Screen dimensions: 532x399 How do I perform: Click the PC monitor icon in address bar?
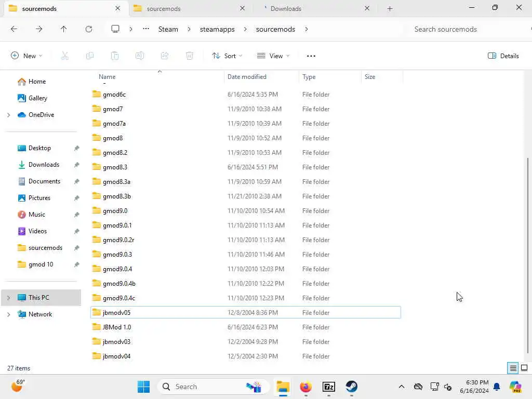115,29
